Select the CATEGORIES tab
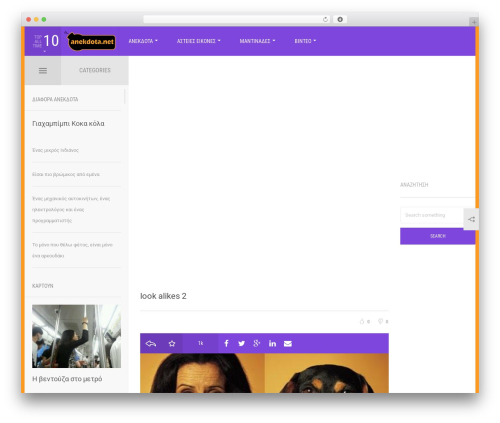The image size is (500, 423). pos(95,70)
